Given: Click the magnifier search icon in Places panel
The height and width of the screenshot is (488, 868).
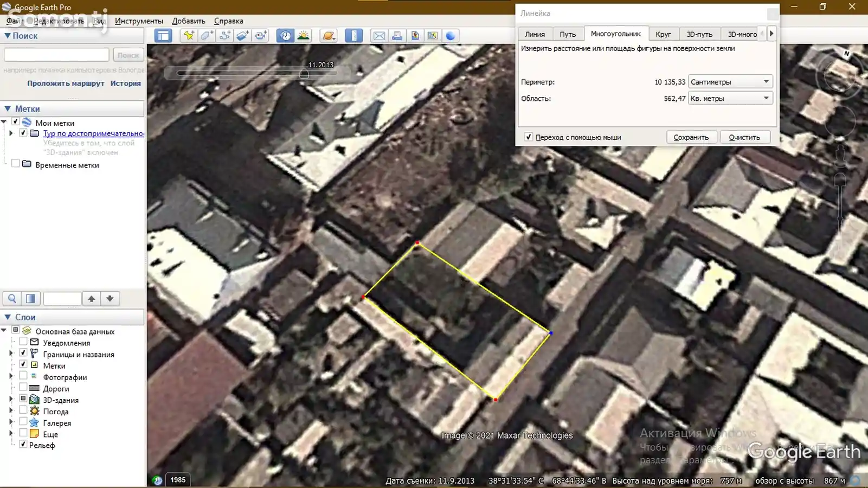Looking at the screenshot, I should [12, 298].
